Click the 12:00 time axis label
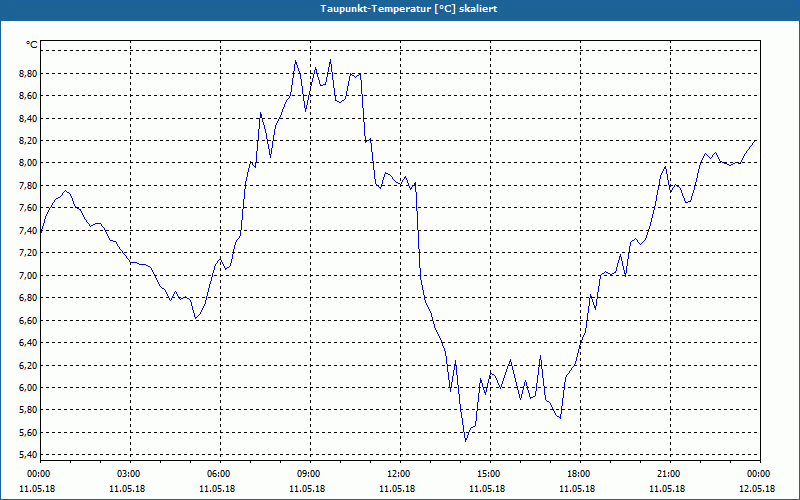The width and height of the screenshot is (800, 500). click(397, 474)
